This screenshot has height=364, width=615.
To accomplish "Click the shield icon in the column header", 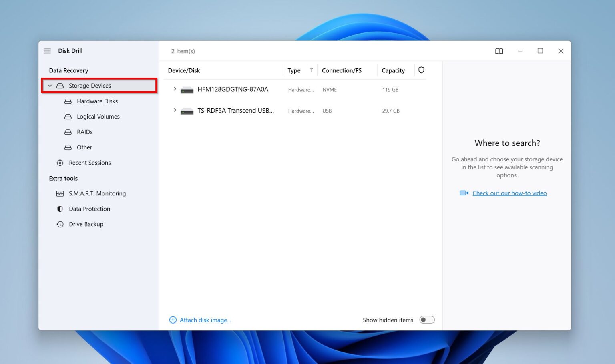I will [421, 70].
